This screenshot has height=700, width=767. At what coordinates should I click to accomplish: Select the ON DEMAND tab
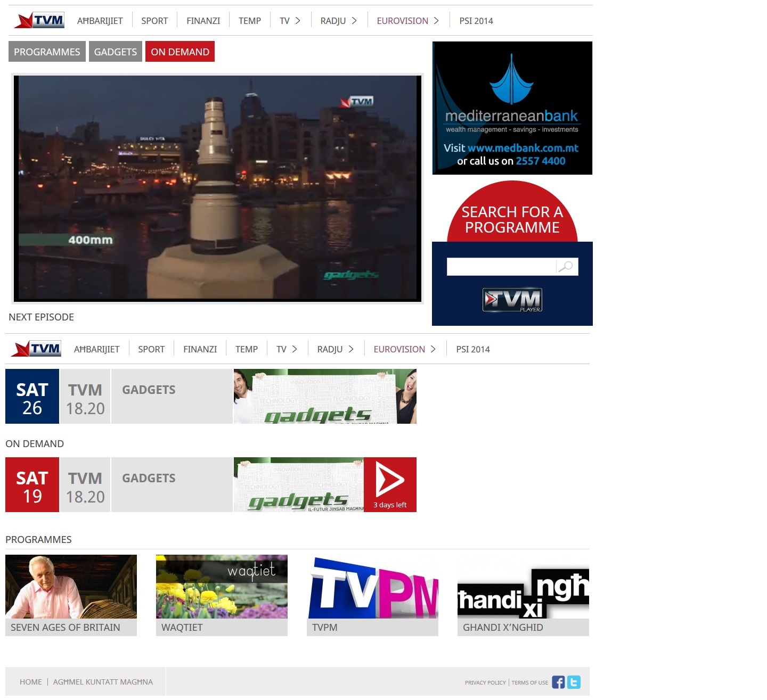(179, 52)
